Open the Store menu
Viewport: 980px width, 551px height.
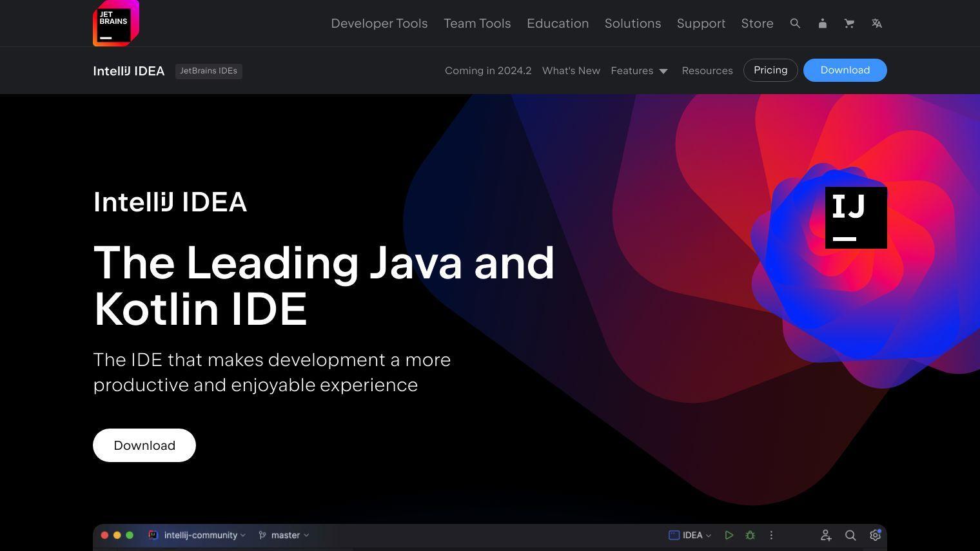coord(757,23)
